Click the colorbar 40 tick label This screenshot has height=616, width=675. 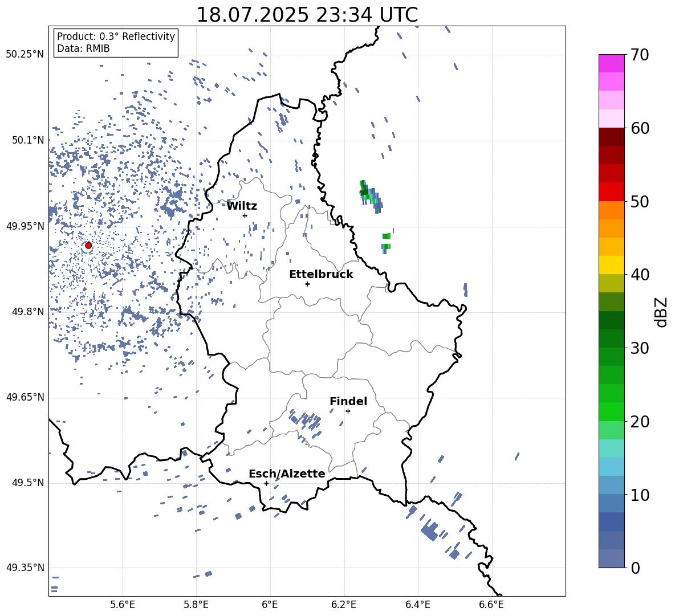pos(640,275)
